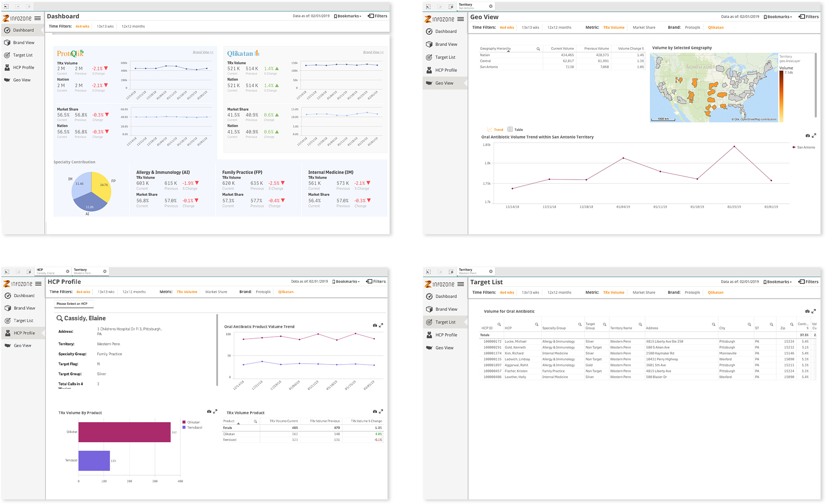Maximize the TRx Volume Product table
Screen dimensions: 826x504
[x=381, y=412]
